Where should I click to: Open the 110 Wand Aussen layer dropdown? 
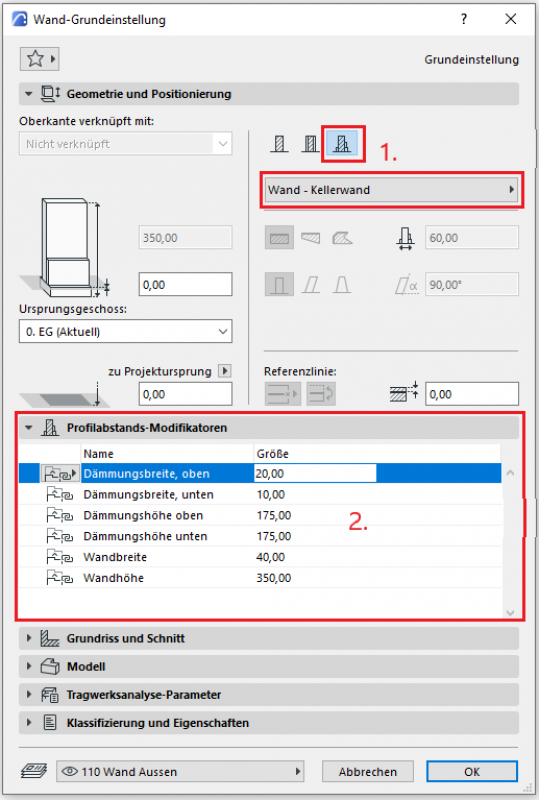pos(180,771)
